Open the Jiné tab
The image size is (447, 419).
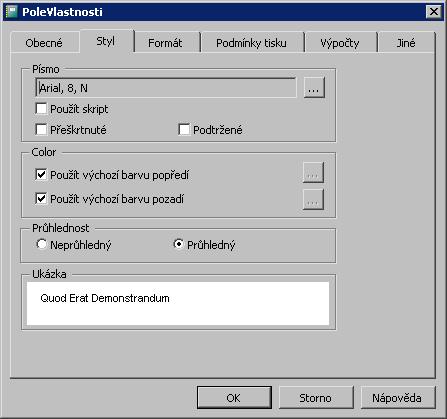406,43
